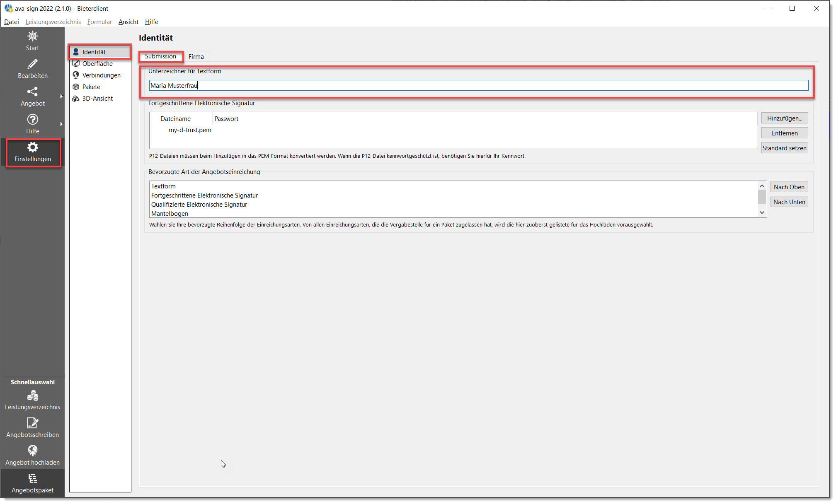Click the down arrow of the Einreichungsarten list

pos(762,212)
